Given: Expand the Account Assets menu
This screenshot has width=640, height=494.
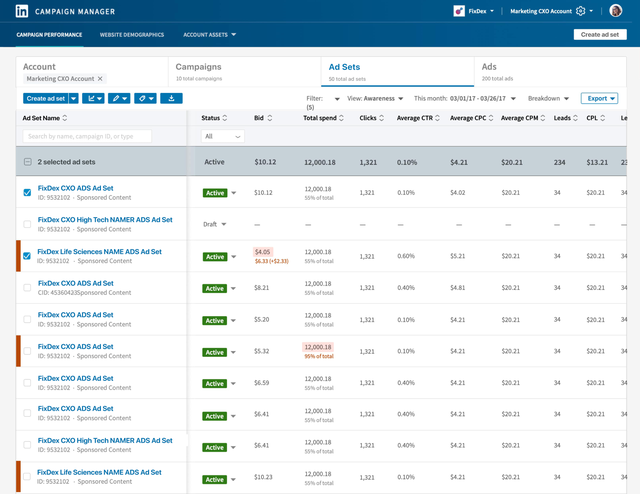Looking at the screenshot, I should 209,35.
